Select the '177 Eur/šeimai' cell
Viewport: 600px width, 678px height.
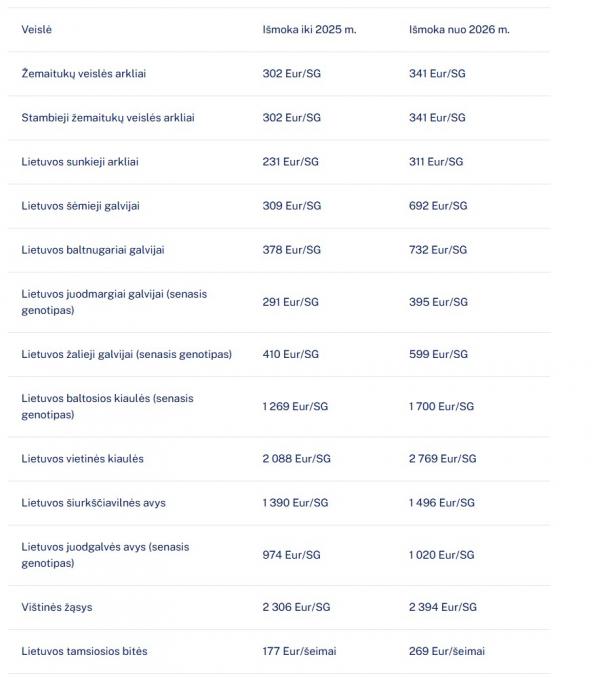tap(299, 651)
